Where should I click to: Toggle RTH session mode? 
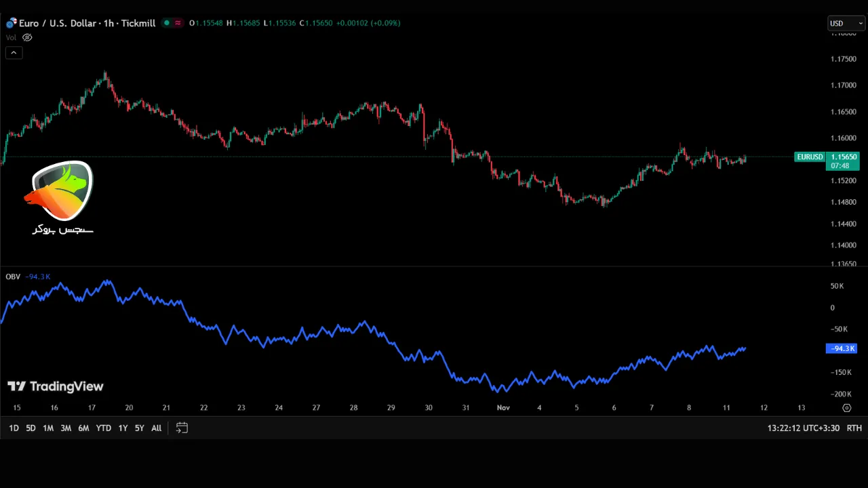point(854,428)
